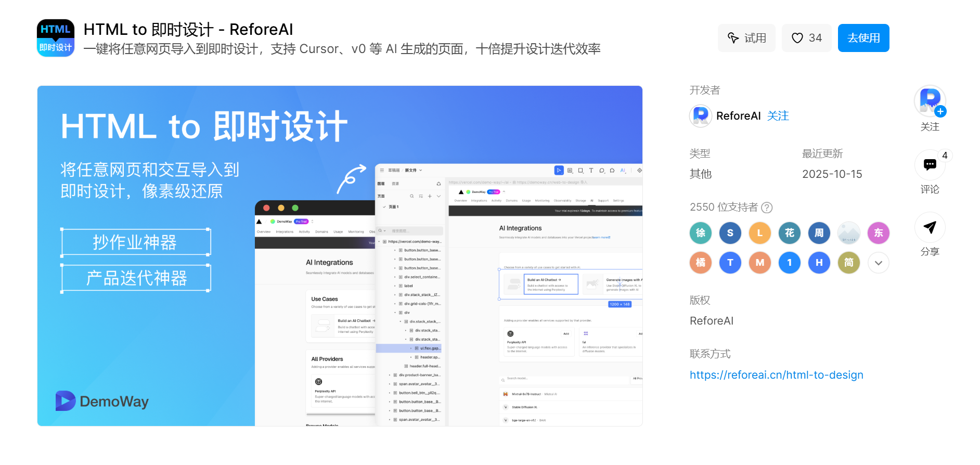Click the 试用 trial button
980x465 pixels.
tap(746, 38)
